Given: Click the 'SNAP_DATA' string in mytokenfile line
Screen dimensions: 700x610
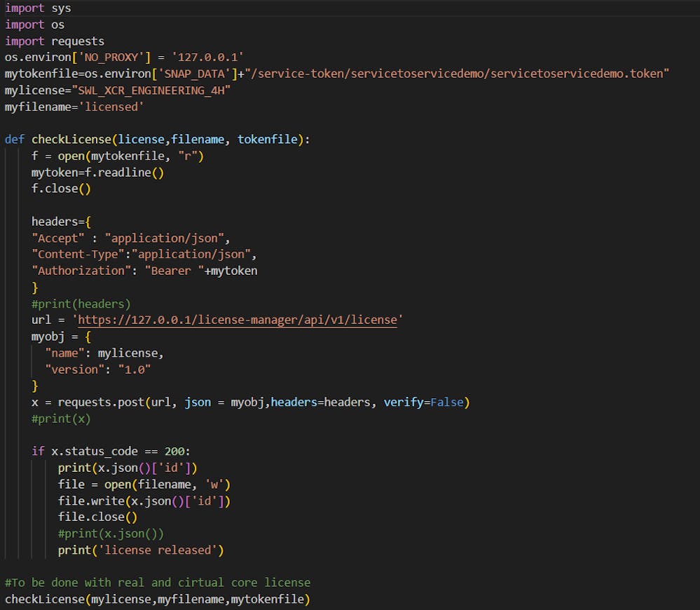Looking at the screenshot, I should pos(195,74).
